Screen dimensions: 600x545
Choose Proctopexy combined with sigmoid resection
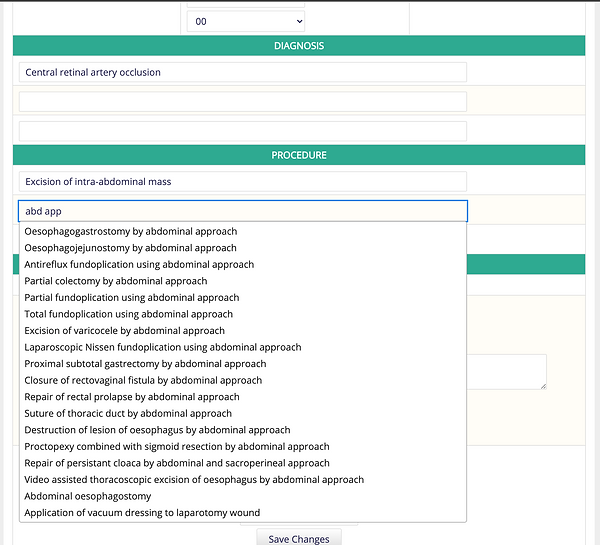coord(243,447)
